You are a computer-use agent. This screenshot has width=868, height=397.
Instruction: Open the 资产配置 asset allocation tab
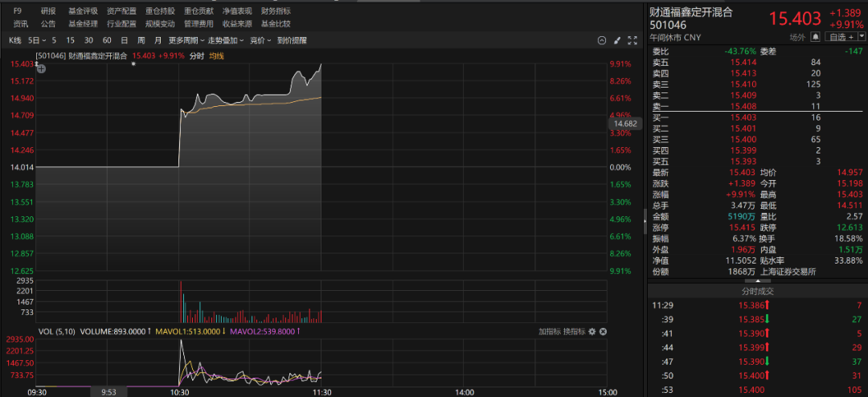pos(121,11)
